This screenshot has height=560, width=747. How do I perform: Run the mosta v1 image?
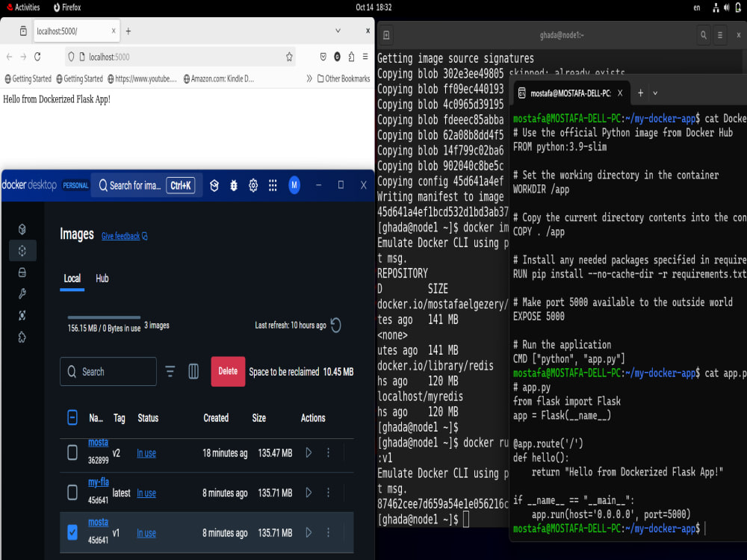tap(309, 532)
